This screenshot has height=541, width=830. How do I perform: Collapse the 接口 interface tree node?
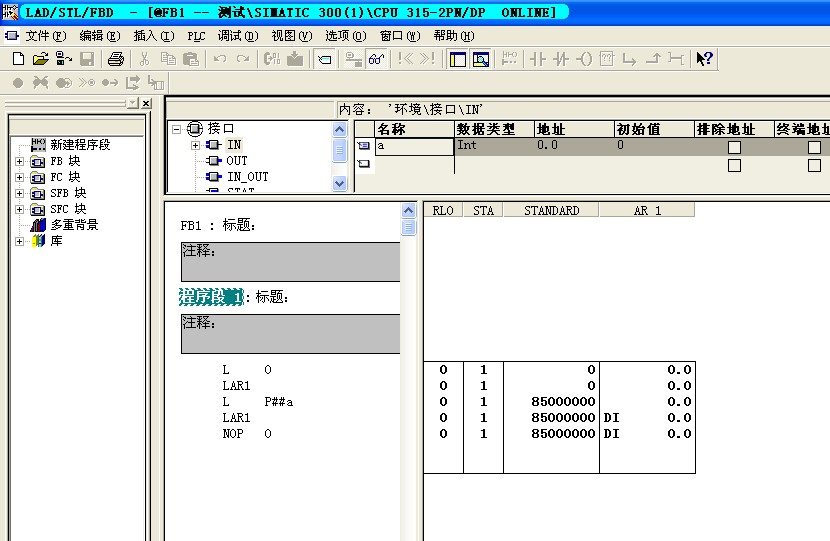pyautogui.click(x=177, y=129)
